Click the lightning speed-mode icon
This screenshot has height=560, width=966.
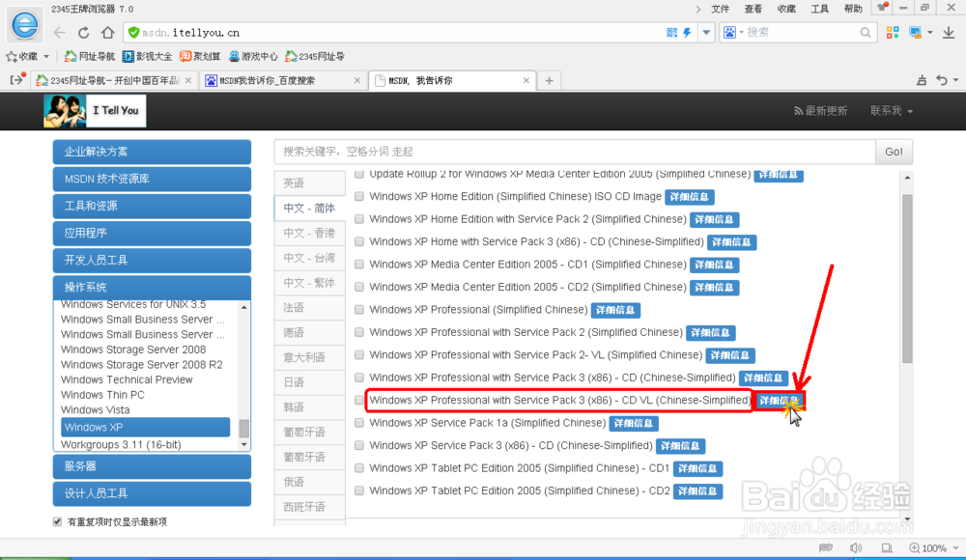tap(688, 32)
